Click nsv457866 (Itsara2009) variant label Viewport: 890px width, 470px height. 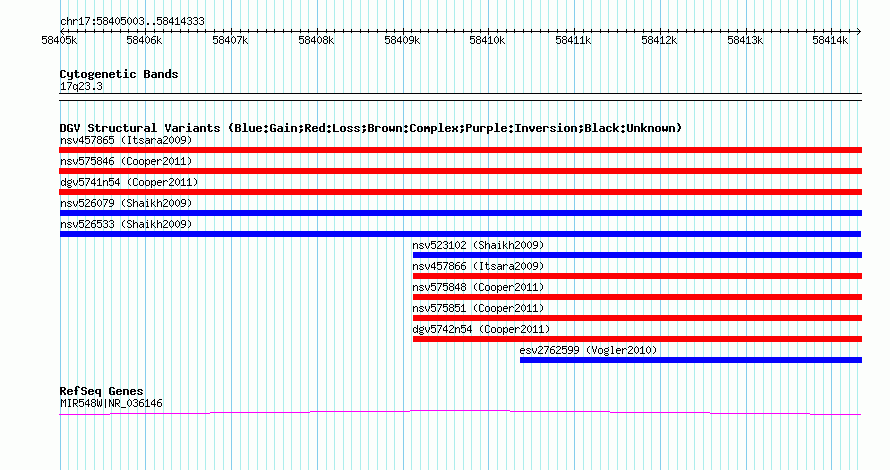click(478, 266)
